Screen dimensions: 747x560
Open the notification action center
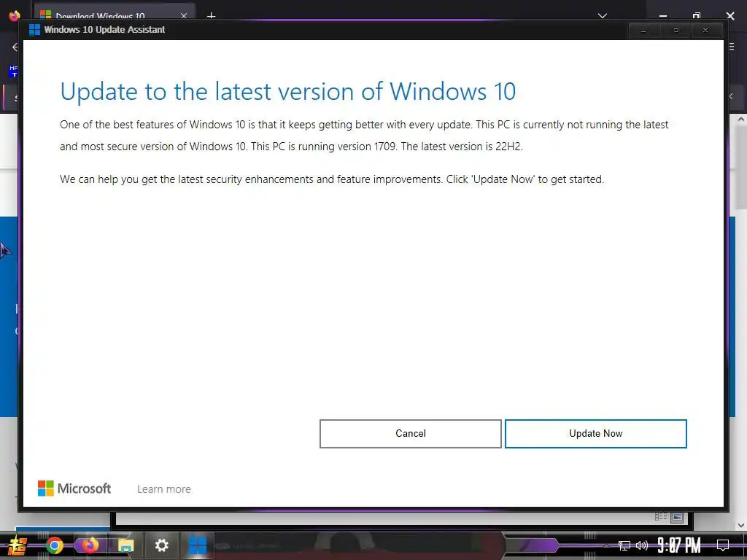coord(723,545)
